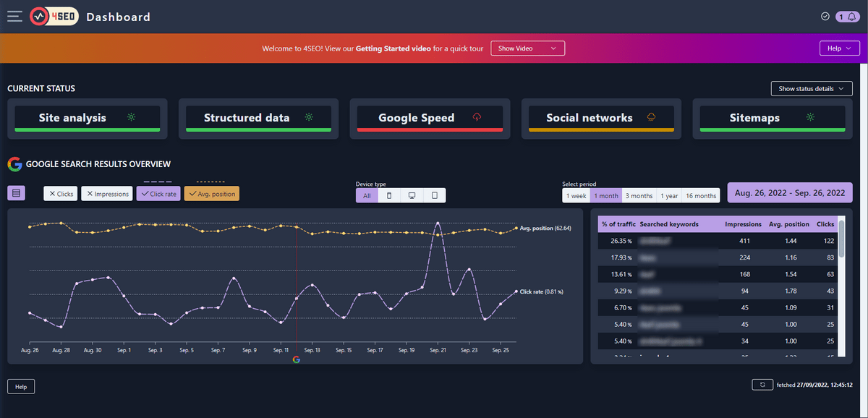Click the Getting Started video link text

pyautogui.click(x=393, y=48)
